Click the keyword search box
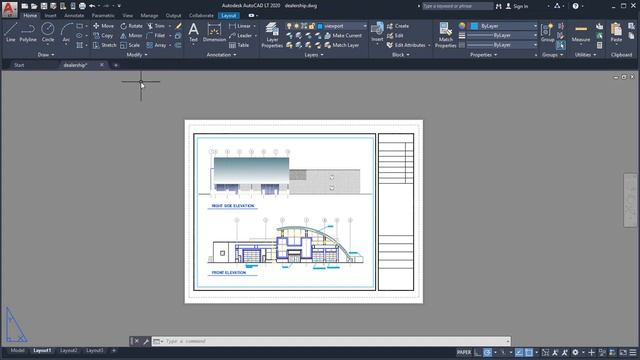Image resolution: width=640 pixels, height=360 pixels. tap(457, 6)
